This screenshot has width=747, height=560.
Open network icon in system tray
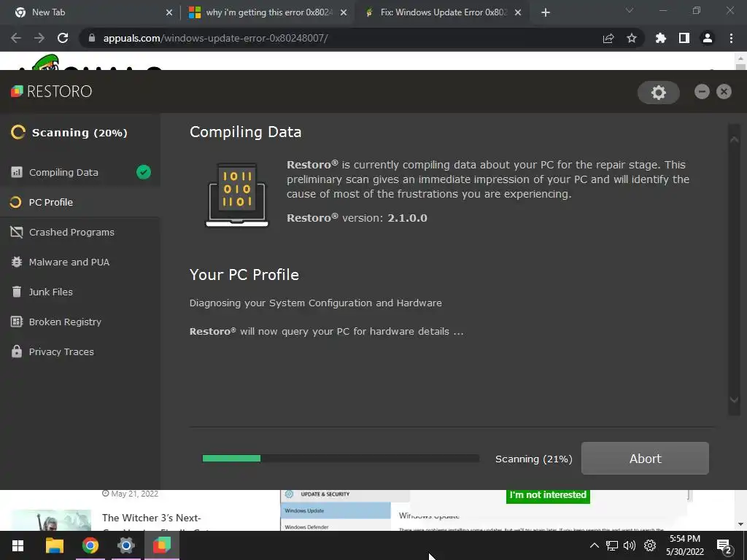click(612, 545)
